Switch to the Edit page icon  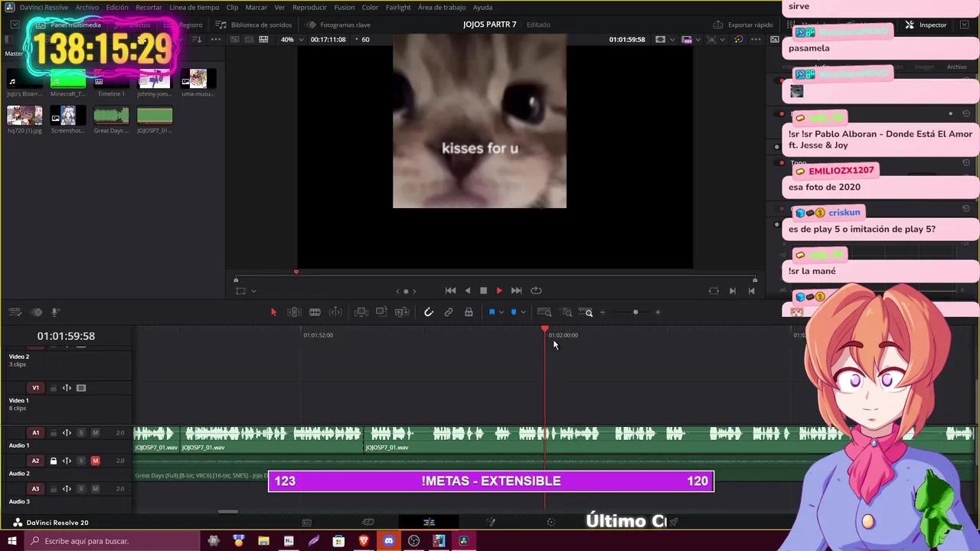(x=429, y=522)
